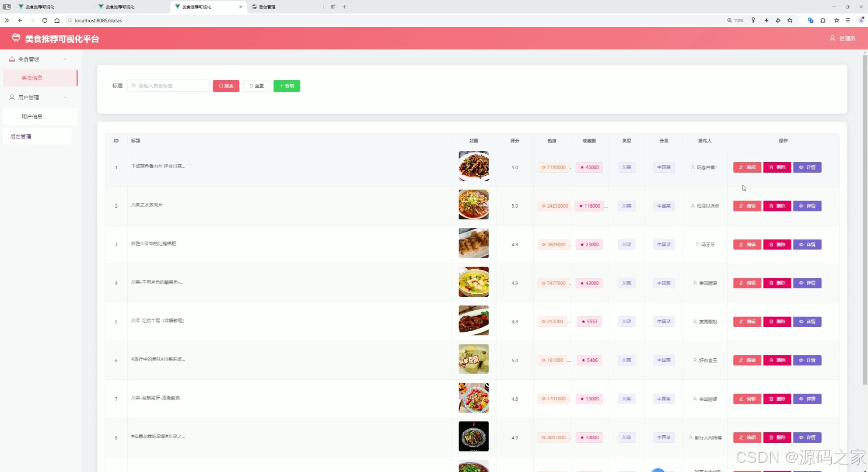
Task: Click the browser back arrow
Action: tap(20, 20)
